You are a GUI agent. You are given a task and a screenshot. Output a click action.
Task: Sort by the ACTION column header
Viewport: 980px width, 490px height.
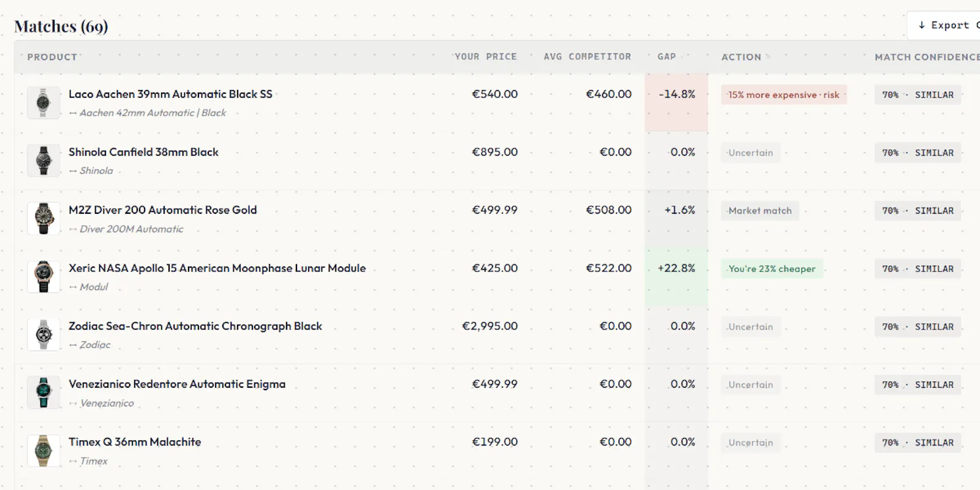(741, 57)
